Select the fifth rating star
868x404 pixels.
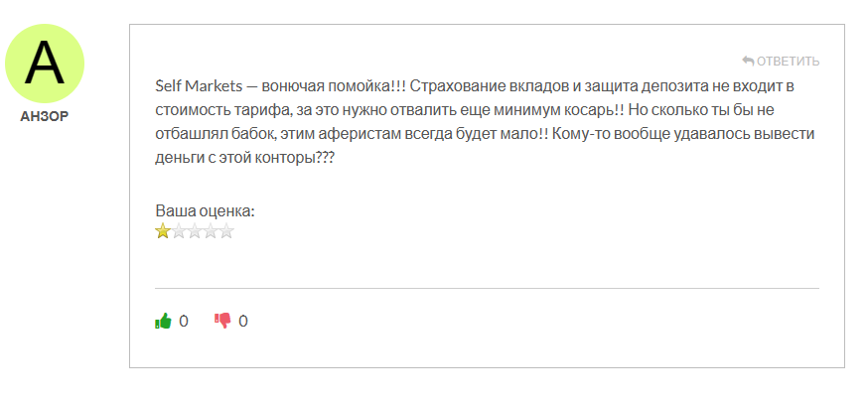tap(226, 230)
